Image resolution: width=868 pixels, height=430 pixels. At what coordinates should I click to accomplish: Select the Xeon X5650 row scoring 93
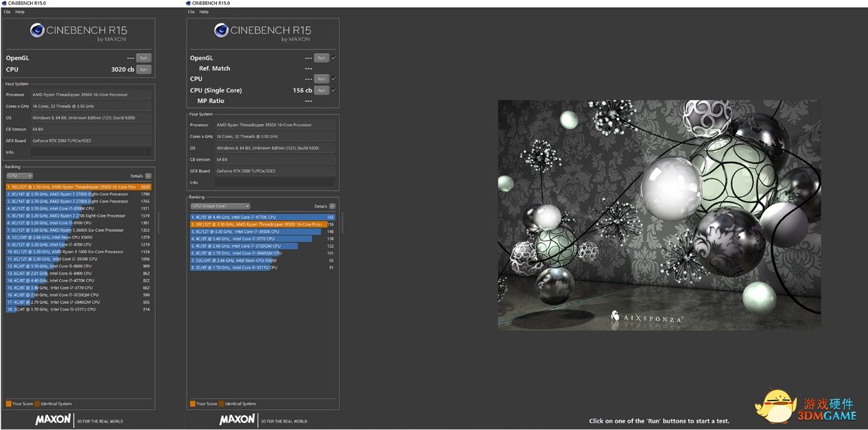(263, 260)
